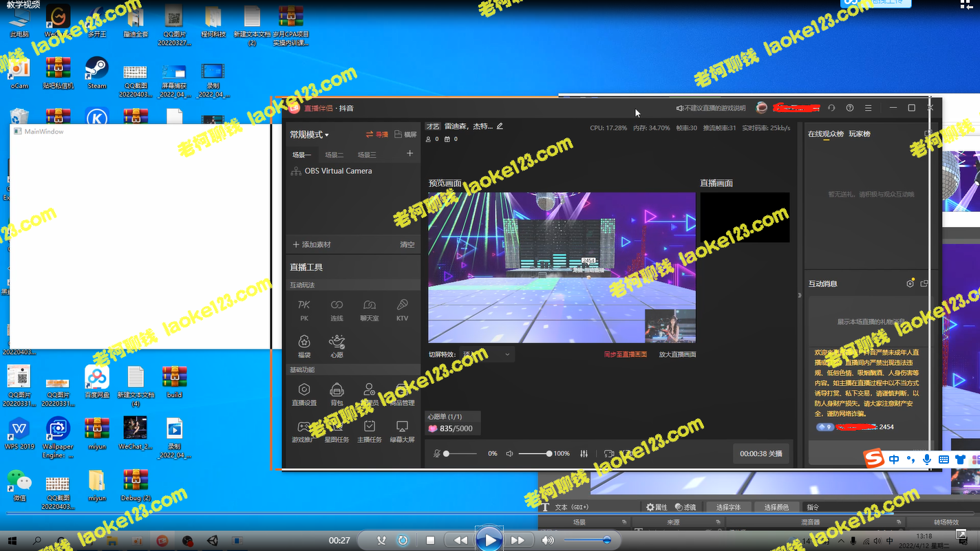Open the 福袋 lucky bag tool
The width and height of the screenshot is (980, 551).
(x=304, y=346)
